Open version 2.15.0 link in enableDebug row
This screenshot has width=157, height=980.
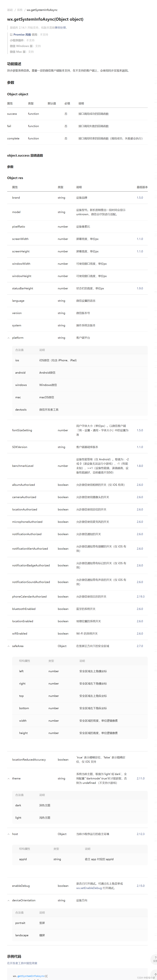[x=141, y=886]
